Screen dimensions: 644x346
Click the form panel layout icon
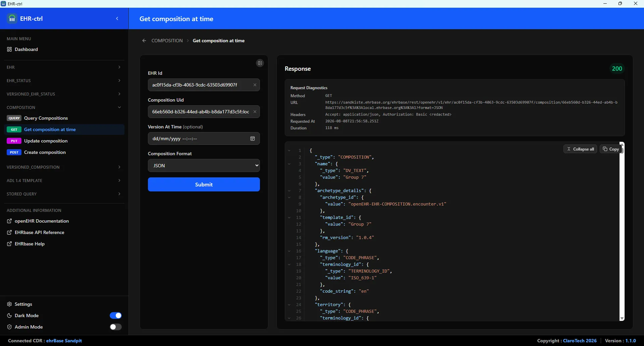[x=260, y=63]
